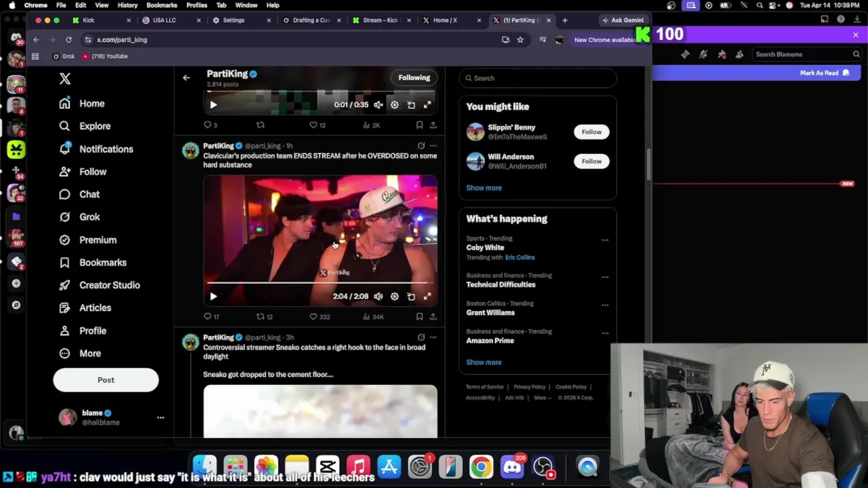Toggle picture-in-picture on the Clavicular video

coord(411,296)
